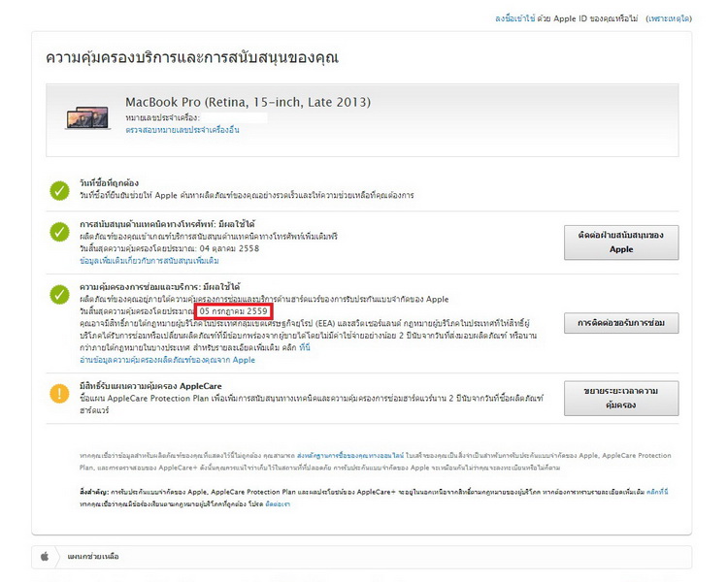Click the coverage end date 05 กรกฎาคม 2559
728x582 pixels.
tap(234, 311)
